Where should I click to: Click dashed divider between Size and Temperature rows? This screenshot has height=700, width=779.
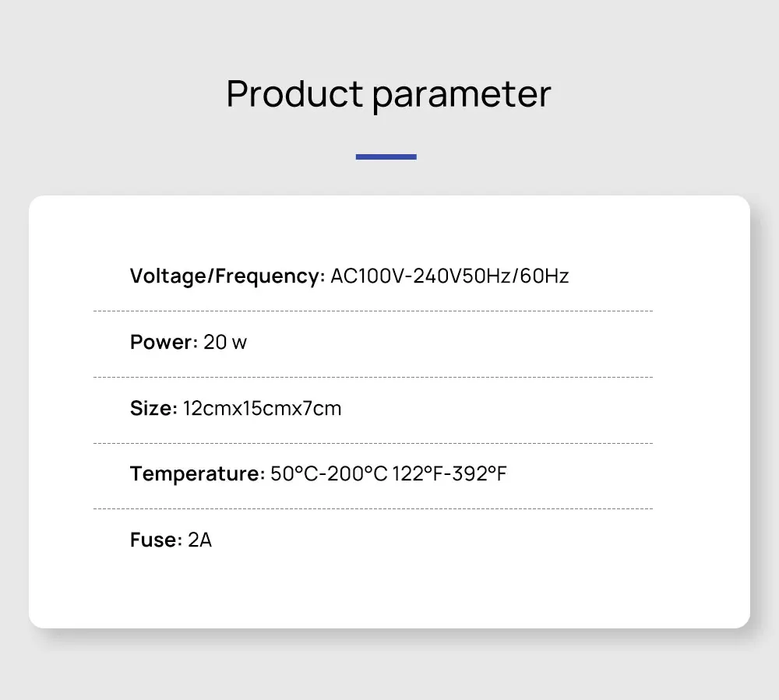coord(372,443)
